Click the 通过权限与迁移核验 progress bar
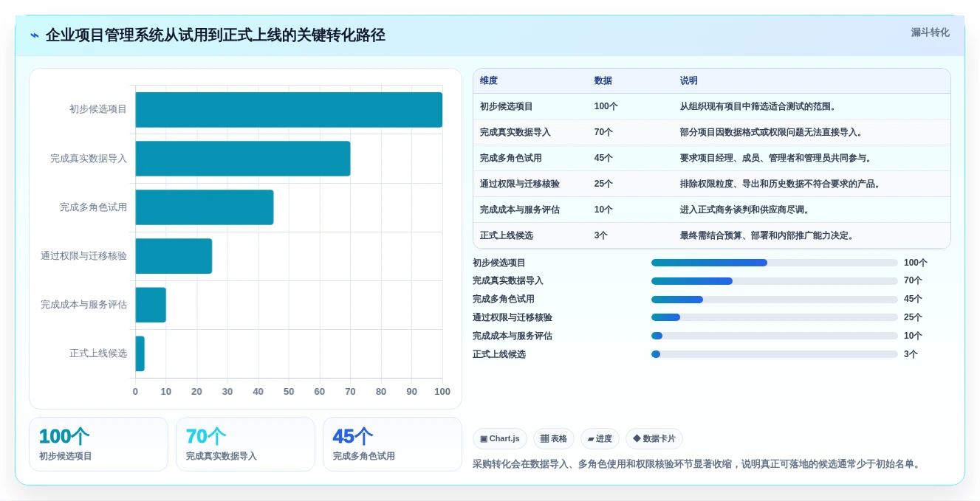The height and width of the screenshot is (501, 980). tap(775, 317)
